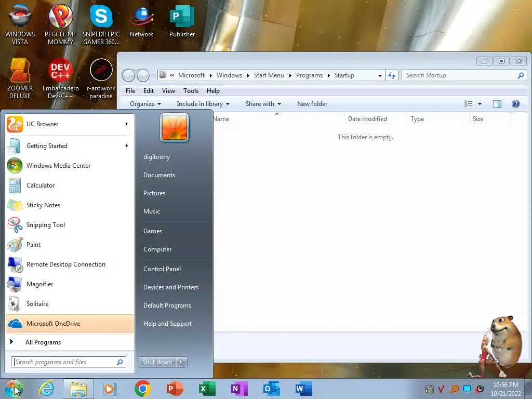Open Getting Started in Start menu
The width and height of the screenshot is (532, 399).
(x=70, y=146)
